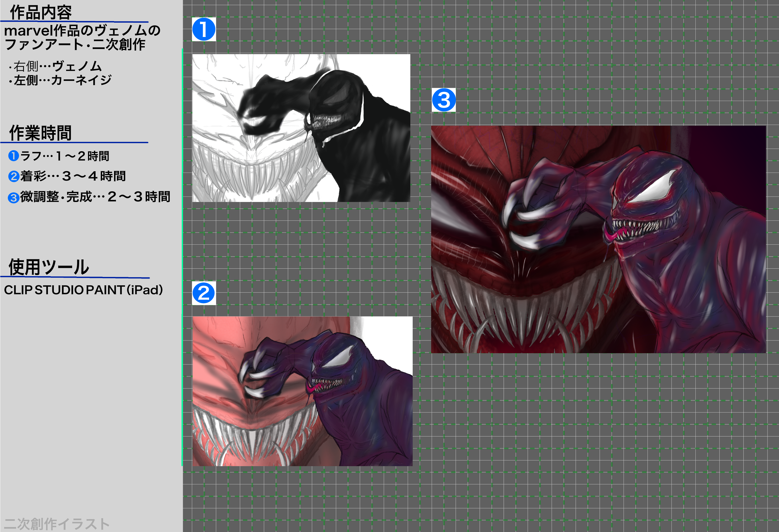
Task: Open the finished dark red illustration
Action: pyautogui.click(x=598, y=239)
